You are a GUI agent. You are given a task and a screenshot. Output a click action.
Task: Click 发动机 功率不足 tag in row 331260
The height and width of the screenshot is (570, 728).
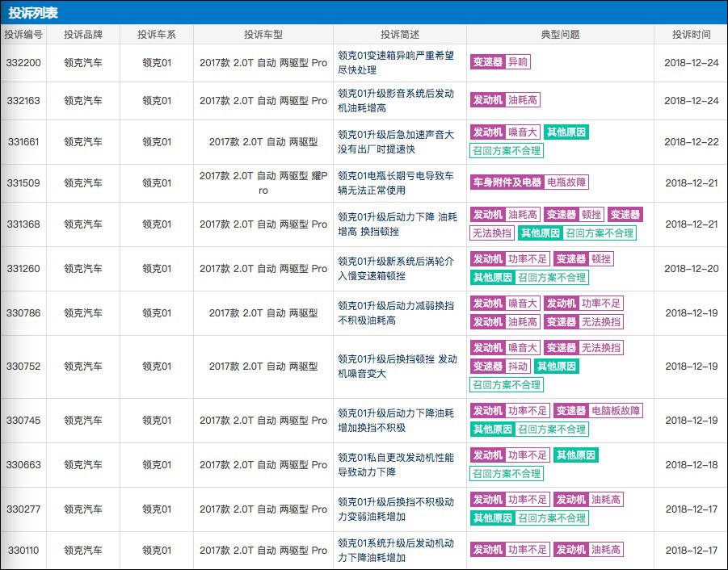[511, 259]
